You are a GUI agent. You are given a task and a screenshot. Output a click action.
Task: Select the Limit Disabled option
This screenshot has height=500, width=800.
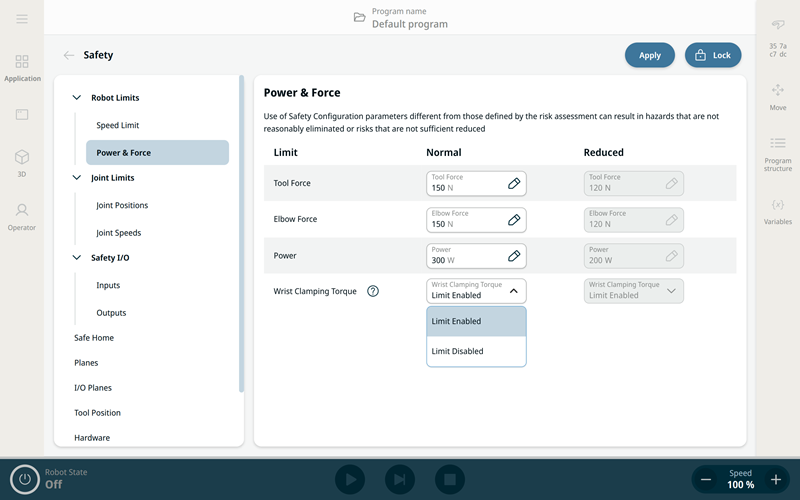pos(476,351)
